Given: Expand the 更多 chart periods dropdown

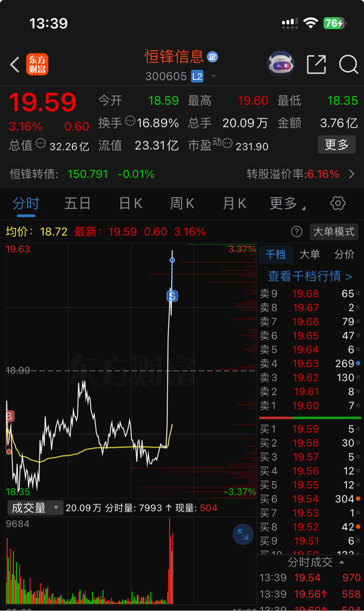Looking at the screenshot, I should click(287, 204).
